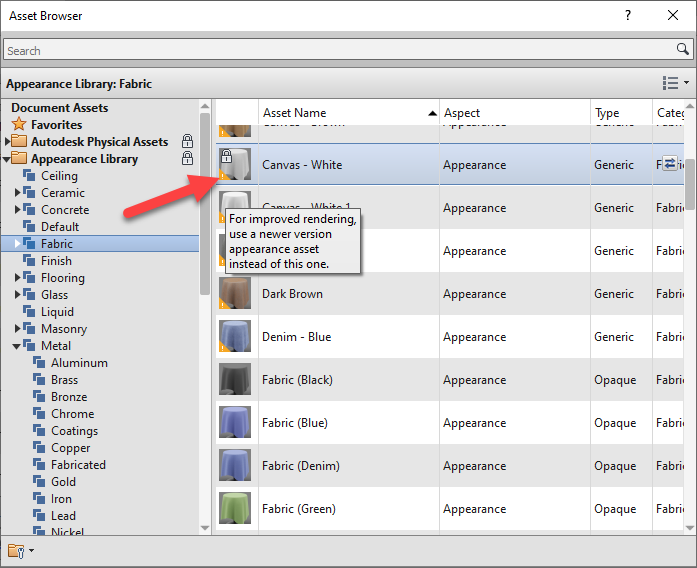Click the asset list scrollbar thumb
Image resolution: width=697 pixels, height=568 pixels.
[x=690, y=184]
